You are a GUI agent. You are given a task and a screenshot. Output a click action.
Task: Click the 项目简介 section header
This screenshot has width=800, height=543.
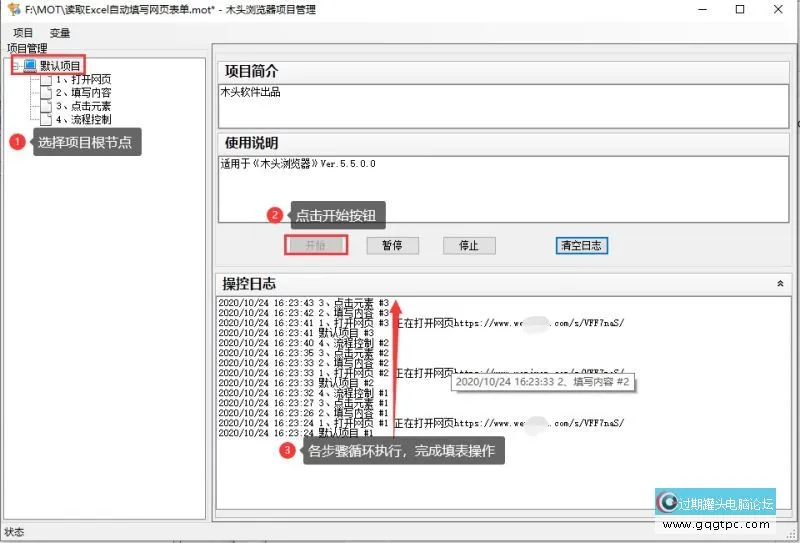tap(503, 71)
